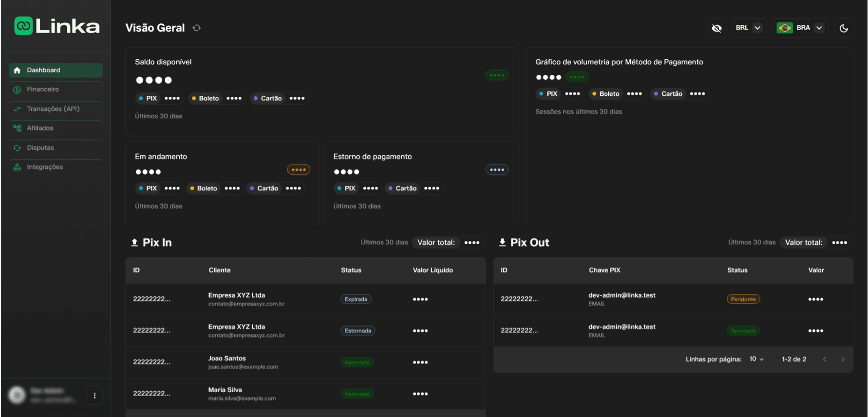Screen dimensions: 868x417
Task: Open Transações (API) menu item
Action: click(x=56, y=109)
